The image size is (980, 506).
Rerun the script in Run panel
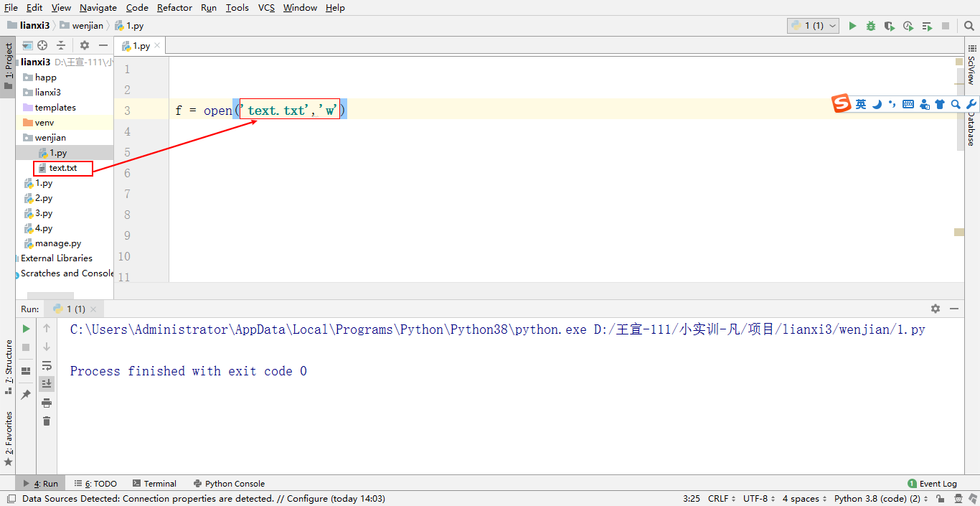[26, 329]
